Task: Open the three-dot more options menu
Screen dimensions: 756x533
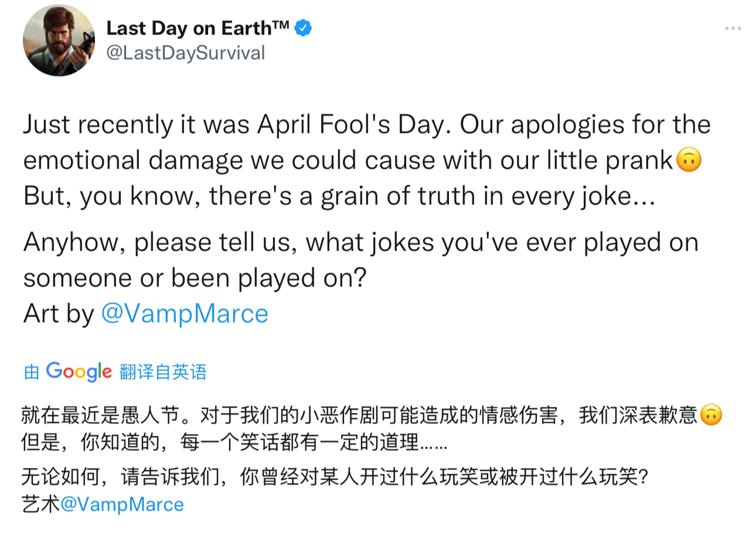Action: coord(733,28)
